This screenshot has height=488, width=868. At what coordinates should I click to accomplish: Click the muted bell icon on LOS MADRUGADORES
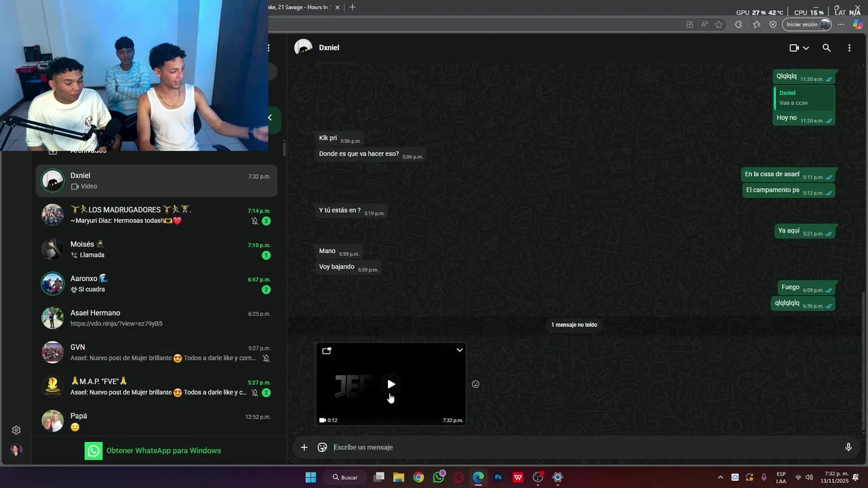[x=255, y=221]
